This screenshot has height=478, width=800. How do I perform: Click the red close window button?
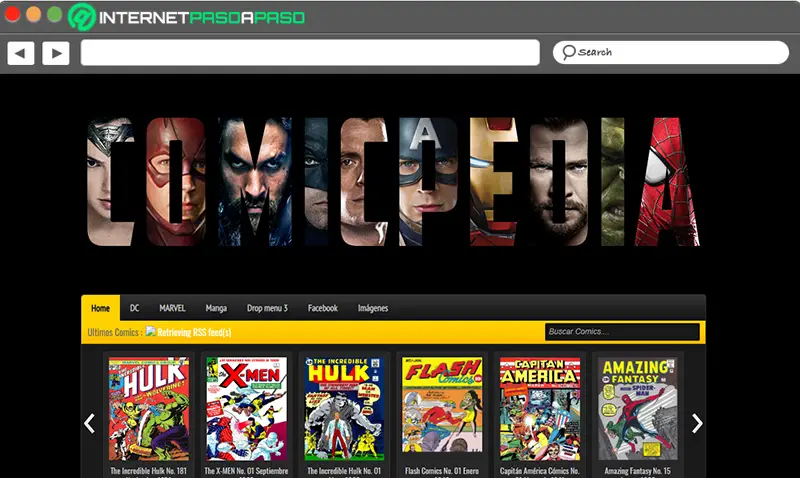12,14
